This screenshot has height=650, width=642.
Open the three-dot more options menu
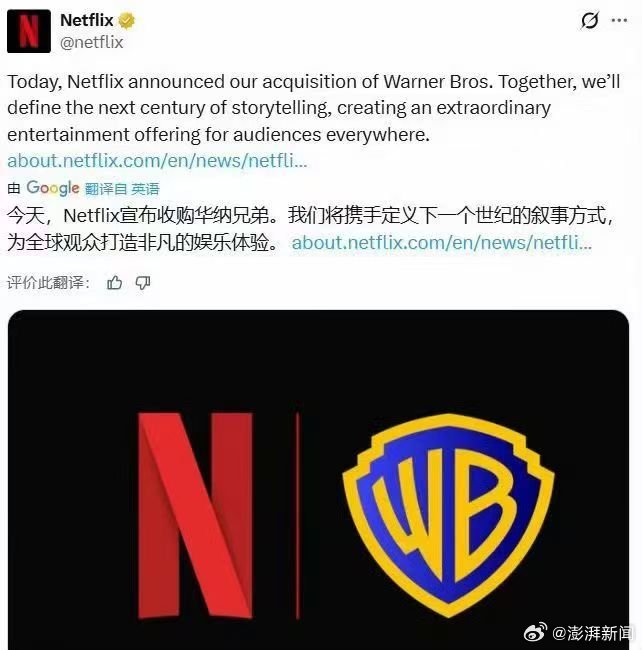tap(619, 20)
